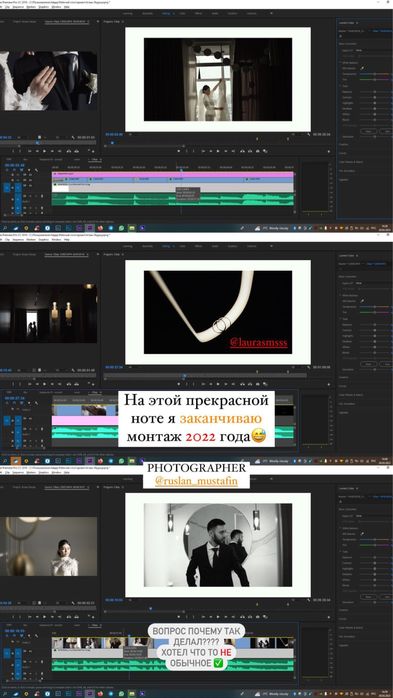
Task: Open Window menu in the rings-frame screenshot
Action: pos(57,239)
